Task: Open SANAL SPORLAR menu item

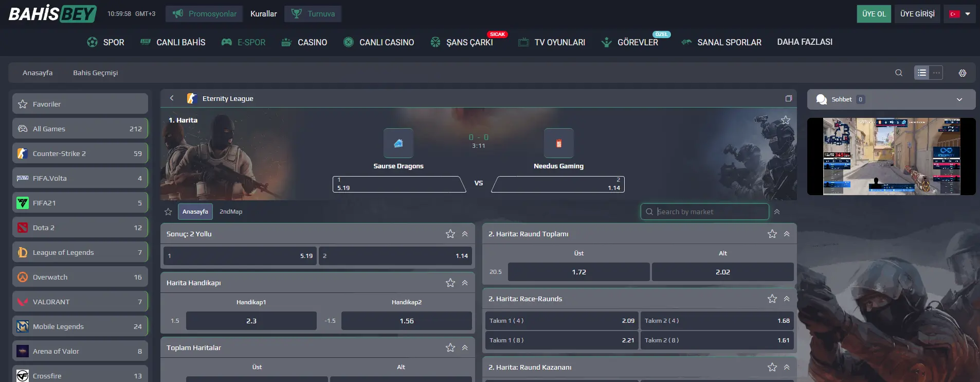Action: 721,42
